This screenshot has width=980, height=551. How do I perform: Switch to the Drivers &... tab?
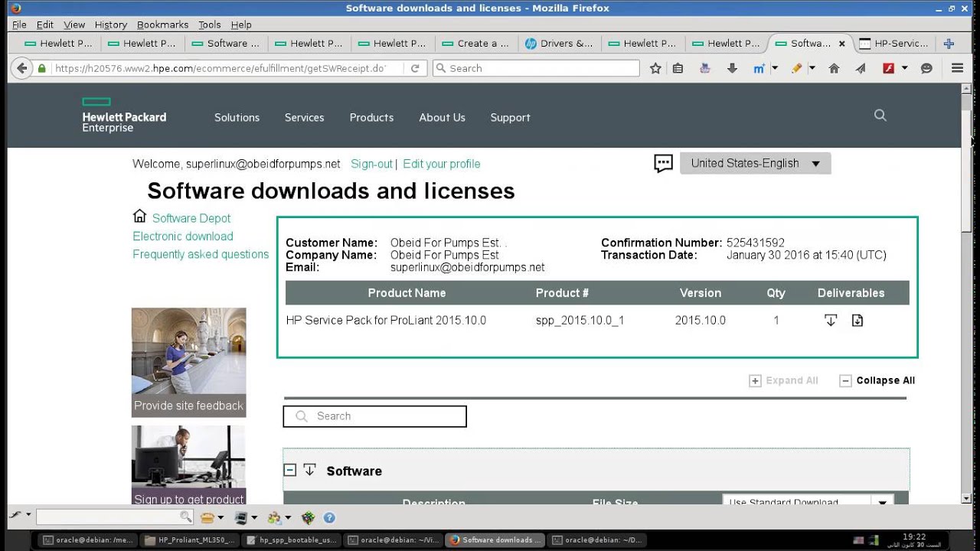[x=560, y=44]
